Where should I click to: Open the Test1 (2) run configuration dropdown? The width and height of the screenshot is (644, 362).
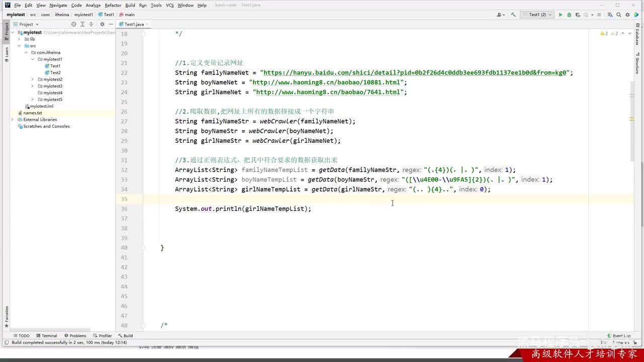(x=538, y=15)
